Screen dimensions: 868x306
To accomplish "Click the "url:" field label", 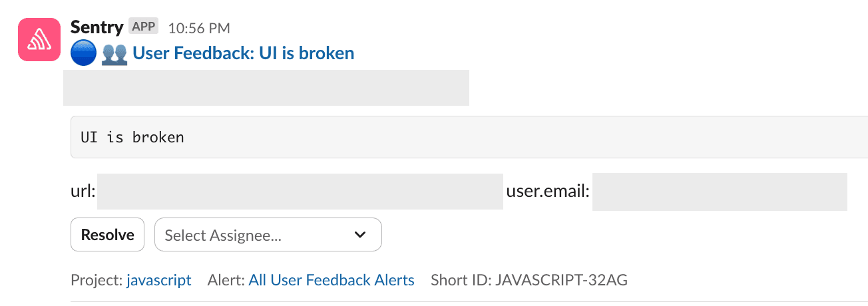I will tap(83, 192).
